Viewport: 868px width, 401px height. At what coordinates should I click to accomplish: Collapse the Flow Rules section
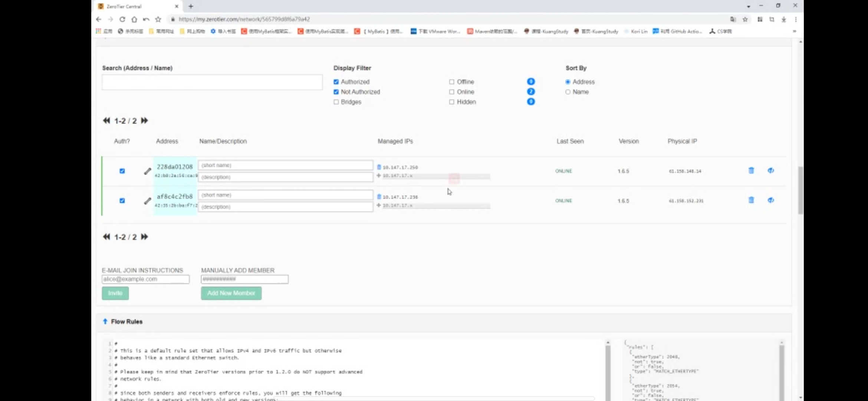pos(105,322)
